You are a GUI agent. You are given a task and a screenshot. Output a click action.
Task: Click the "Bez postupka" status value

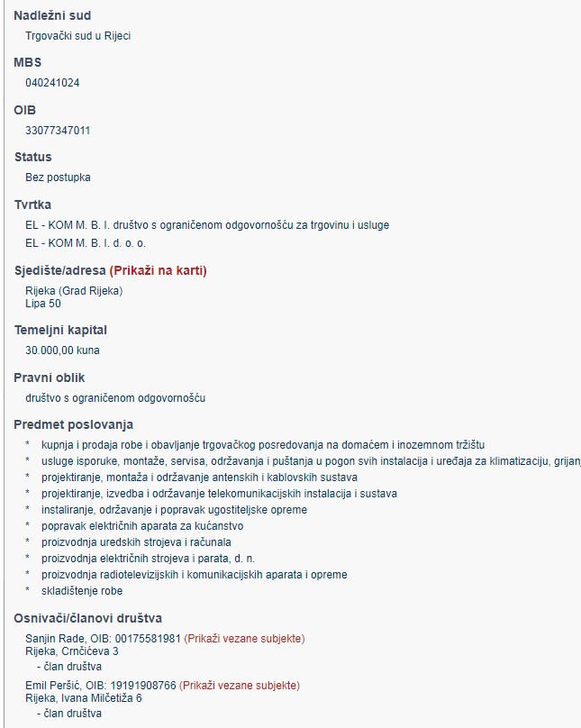click(x=58, y=177)
